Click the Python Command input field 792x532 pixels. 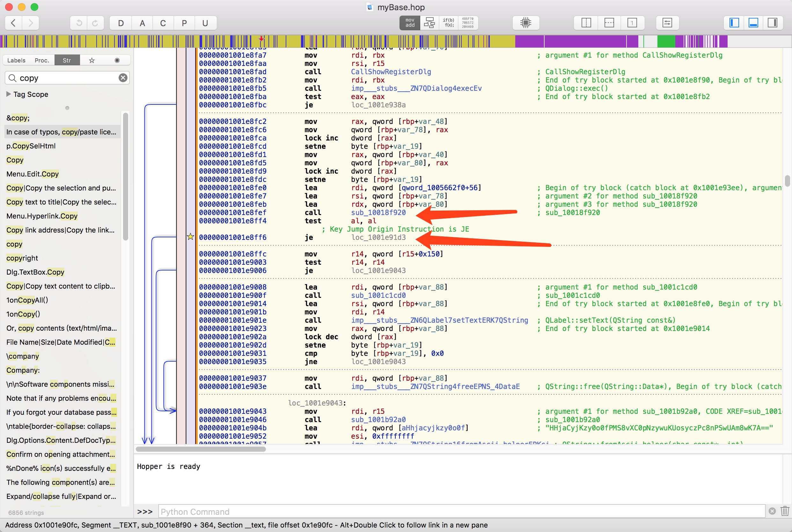point(461,511)
